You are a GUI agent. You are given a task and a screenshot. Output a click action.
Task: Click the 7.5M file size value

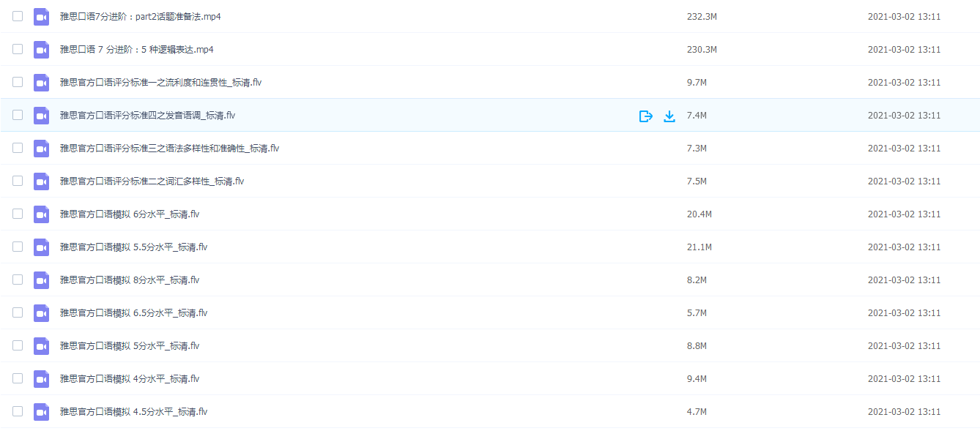(697, 181)
